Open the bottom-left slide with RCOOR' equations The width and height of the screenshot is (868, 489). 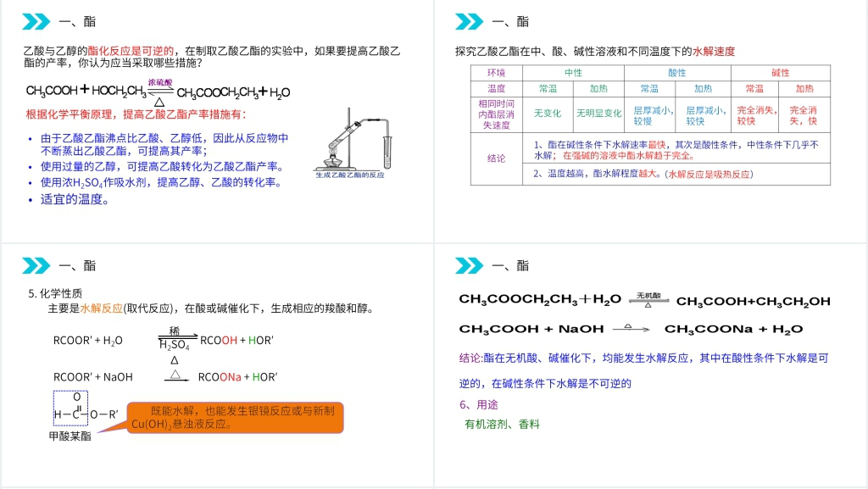(217, 366)
